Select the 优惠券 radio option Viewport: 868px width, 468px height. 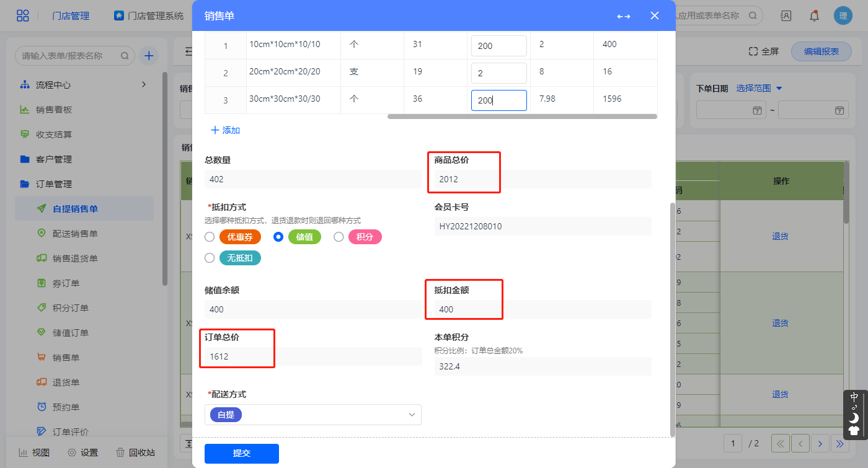(210, 237)
